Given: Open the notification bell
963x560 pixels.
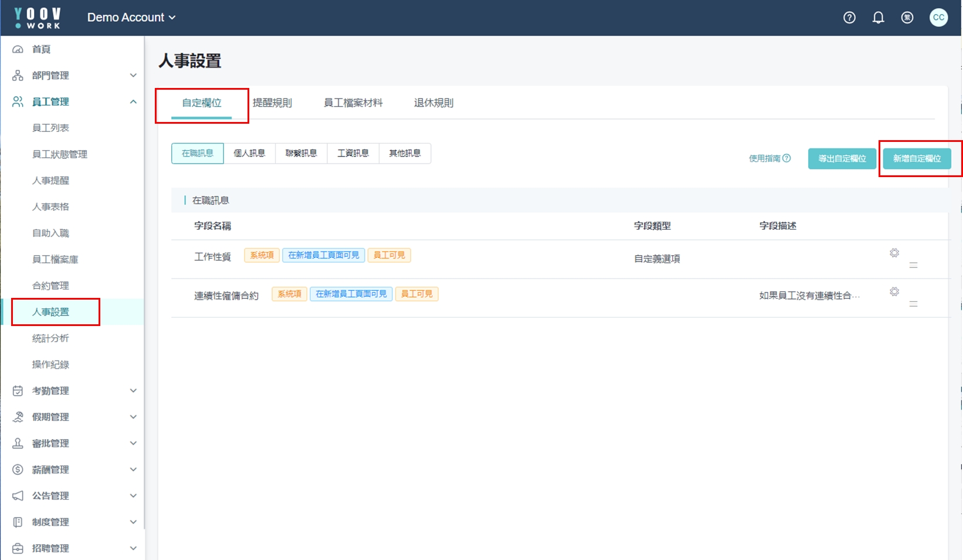Looking at the screenshot, I should click(x=878, y=18).
